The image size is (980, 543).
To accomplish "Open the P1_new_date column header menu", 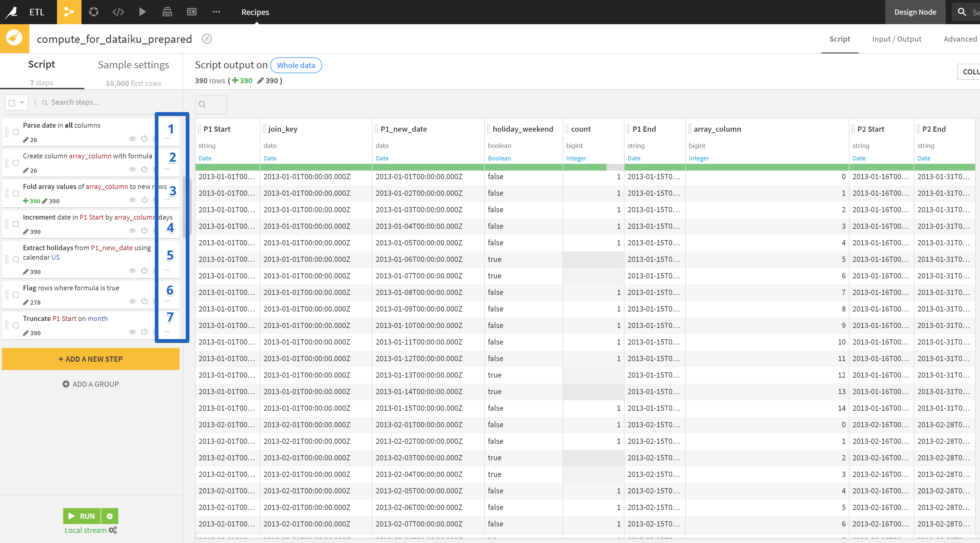I will point(404,129).
